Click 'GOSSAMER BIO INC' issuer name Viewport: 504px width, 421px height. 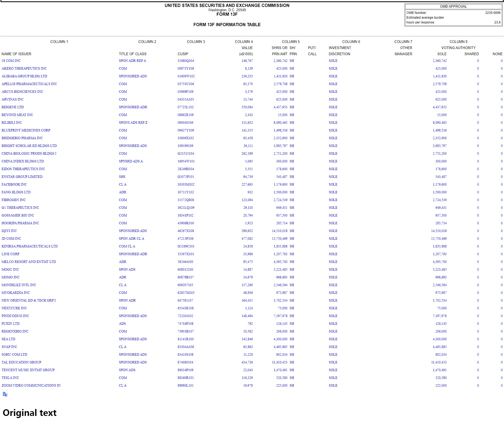(18, 215)
